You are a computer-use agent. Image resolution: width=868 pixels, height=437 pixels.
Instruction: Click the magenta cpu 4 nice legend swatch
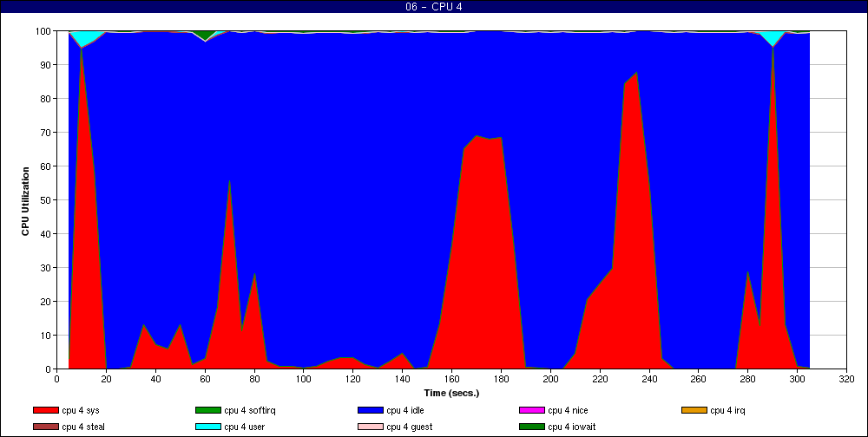pyautogui.click(x=532, y=410)
